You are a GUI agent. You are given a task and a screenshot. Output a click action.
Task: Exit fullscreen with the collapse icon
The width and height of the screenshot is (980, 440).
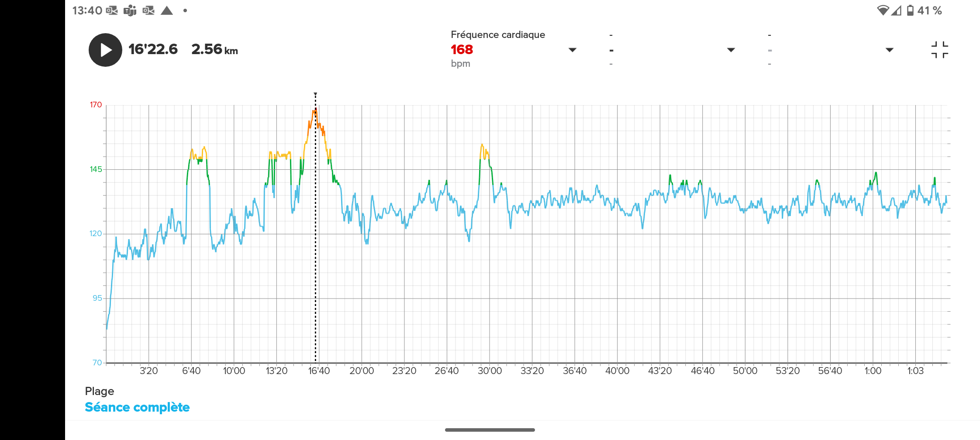pyautogui.click(x=939, y=50)
